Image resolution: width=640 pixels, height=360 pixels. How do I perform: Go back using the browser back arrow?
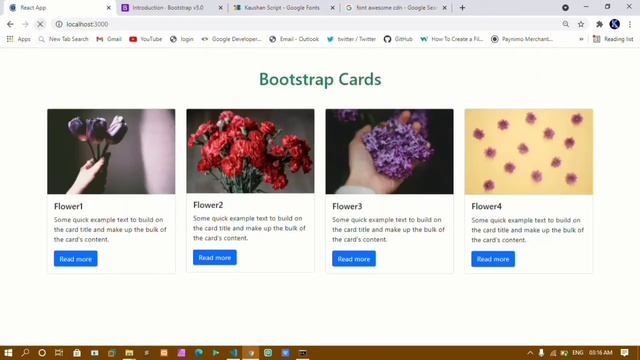10,24
